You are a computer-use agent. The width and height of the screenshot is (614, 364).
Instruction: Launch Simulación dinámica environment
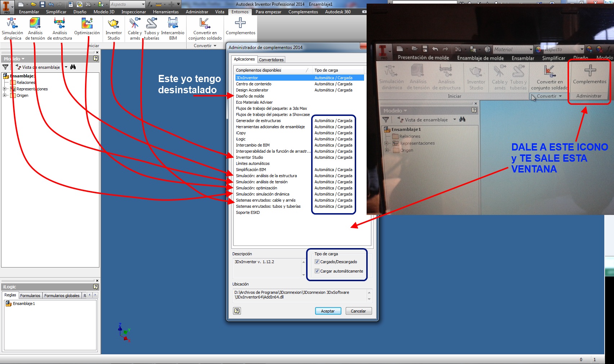click(x=12, y=29)
